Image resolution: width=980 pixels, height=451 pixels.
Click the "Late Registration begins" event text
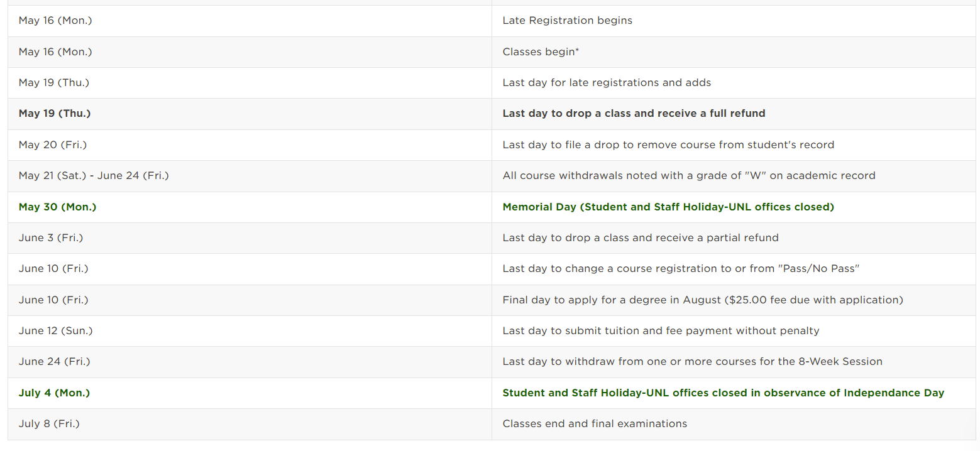(567, 21)
